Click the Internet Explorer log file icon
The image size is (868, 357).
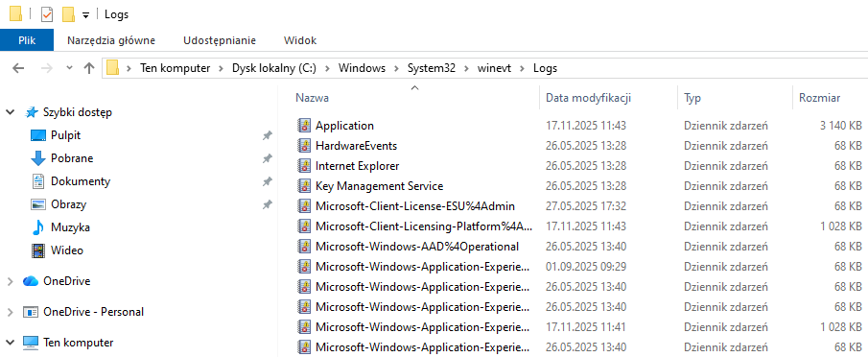point(304,166)
